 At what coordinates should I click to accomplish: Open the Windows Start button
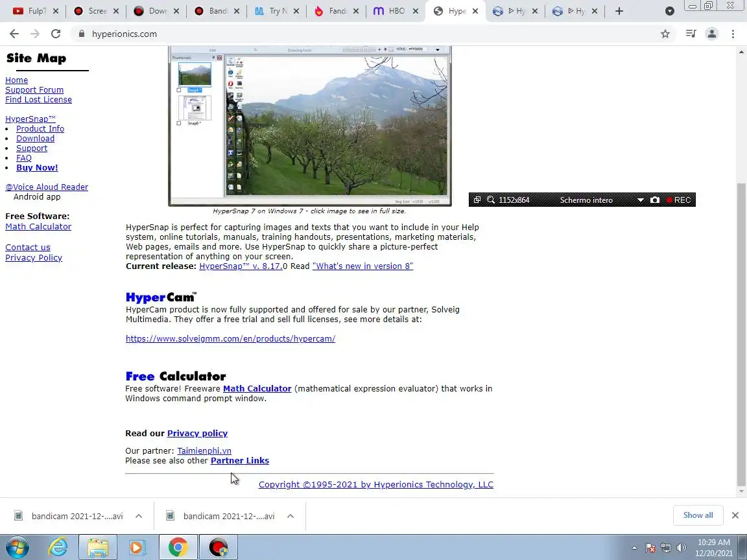[17, 547]
